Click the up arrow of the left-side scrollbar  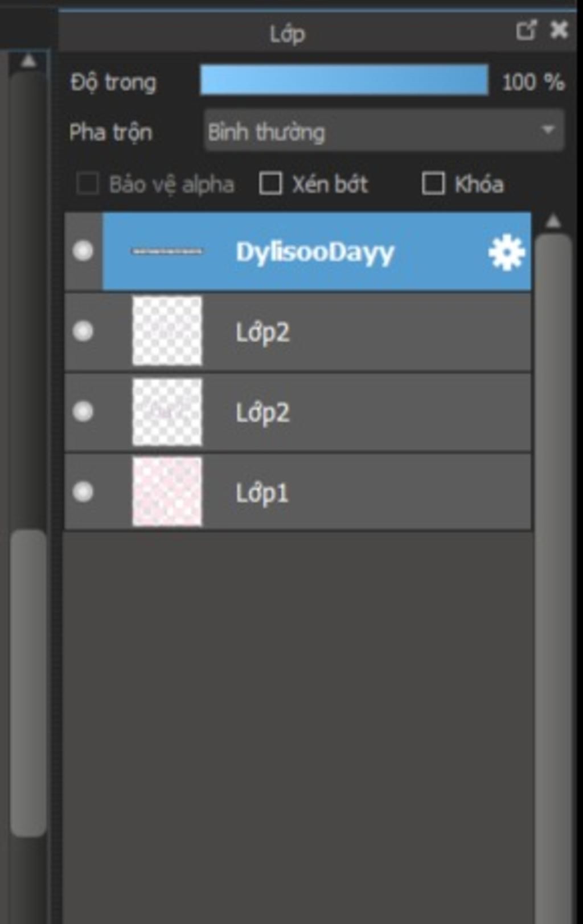point(28,60)
